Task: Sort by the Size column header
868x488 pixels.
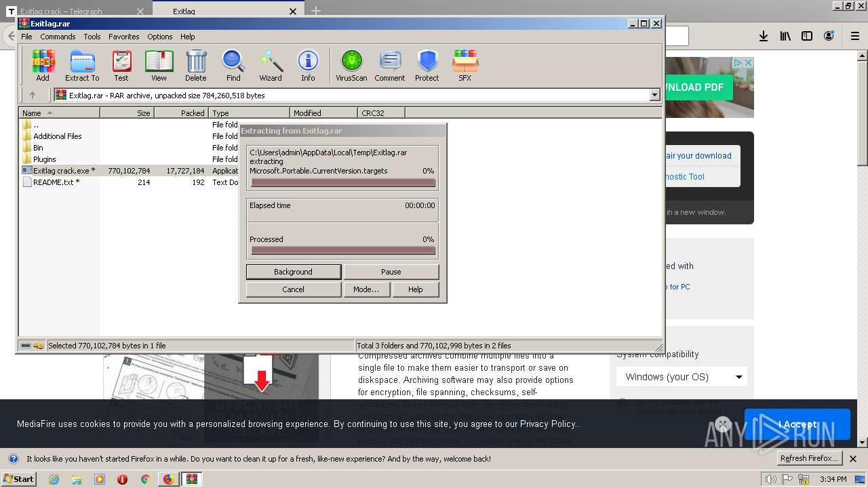Action: (x=127, y=113)
